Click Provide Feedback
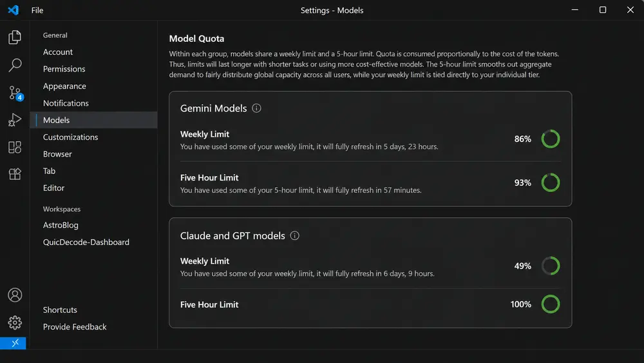 74,327
